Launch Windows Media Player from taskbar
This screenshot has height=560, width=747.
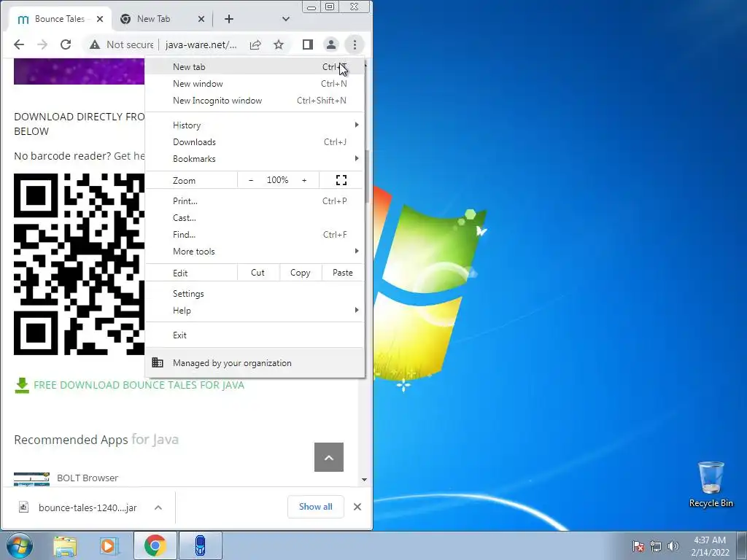click(109, 546)
